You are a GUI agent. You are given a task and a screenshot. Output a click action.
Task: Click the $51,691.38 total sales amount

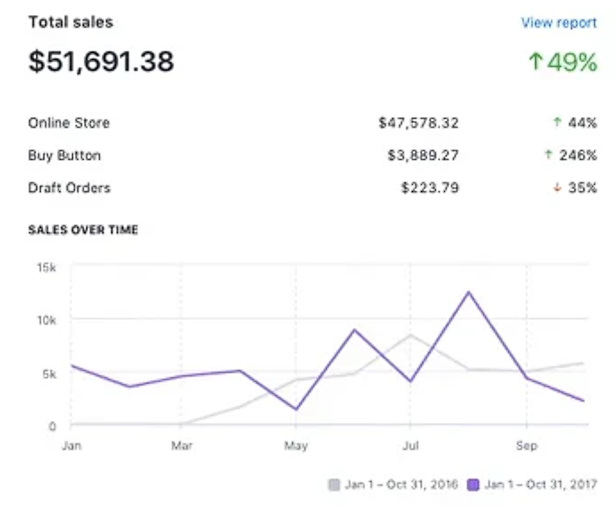(101, 62)
